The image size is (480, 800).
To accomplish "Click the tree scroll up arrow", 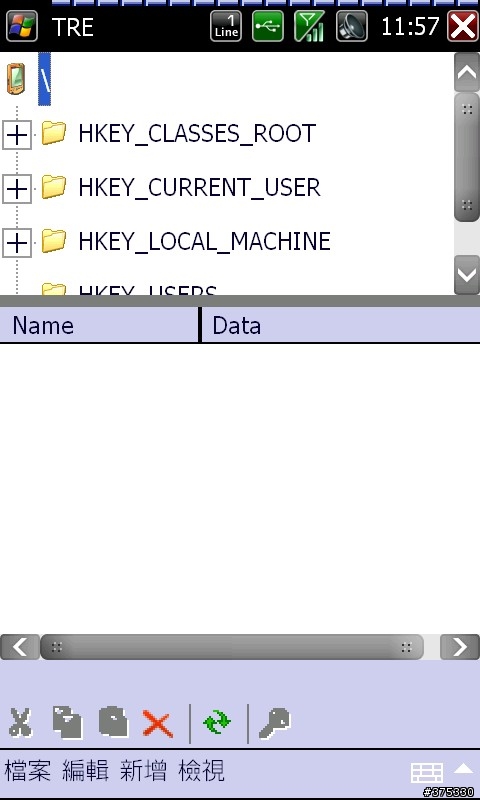I will tap(467, 72).
